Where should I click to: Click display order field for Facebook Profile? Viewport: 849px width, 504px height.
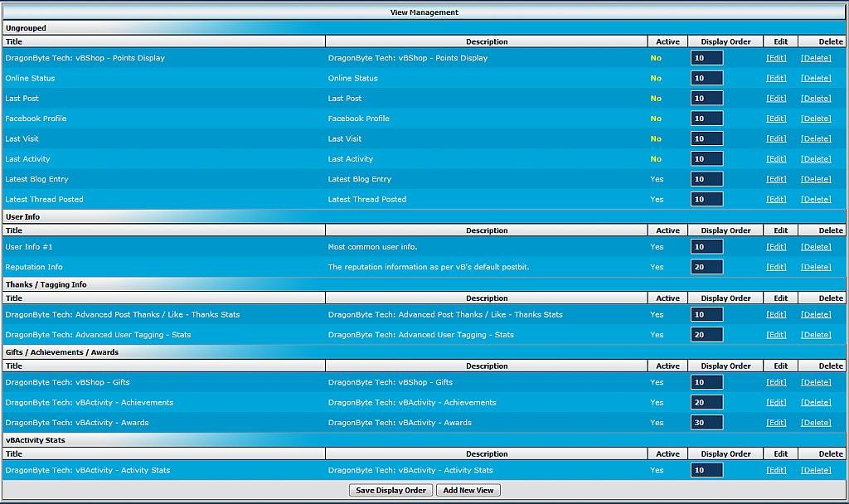click(x=706, y=119)
